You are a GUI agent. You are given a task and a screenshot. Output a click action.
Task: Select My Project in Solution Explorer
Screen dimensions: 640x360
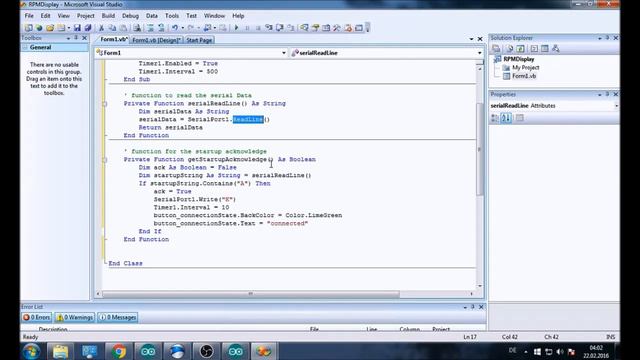pyautogui.click(x=526, y=68)
